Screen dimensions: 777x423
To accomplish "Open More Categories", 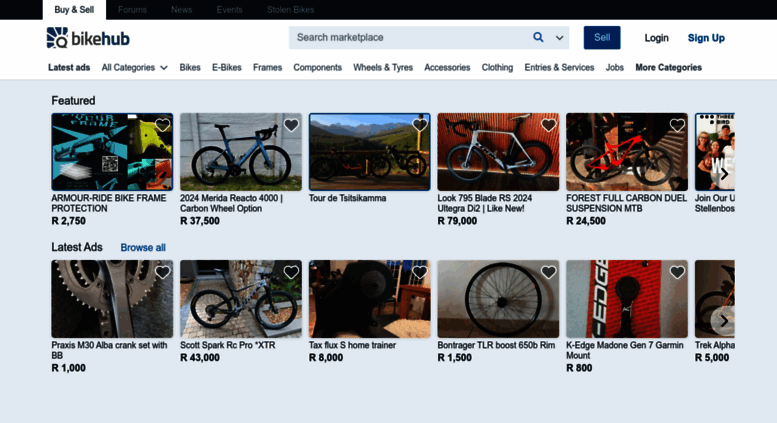I will [x=668, y=67].
